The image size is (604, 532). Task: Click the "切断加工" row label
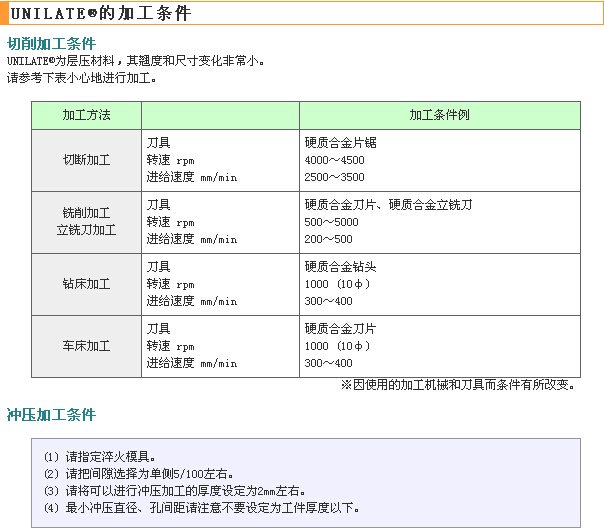pyautogui.click(x=86, y=160)
